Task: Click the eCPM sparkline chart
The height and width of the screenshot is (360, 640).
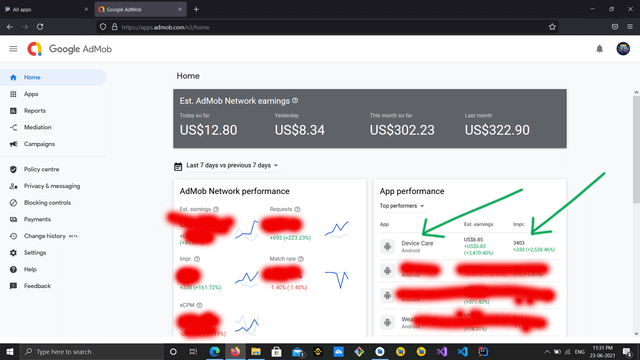Action: 247,324
